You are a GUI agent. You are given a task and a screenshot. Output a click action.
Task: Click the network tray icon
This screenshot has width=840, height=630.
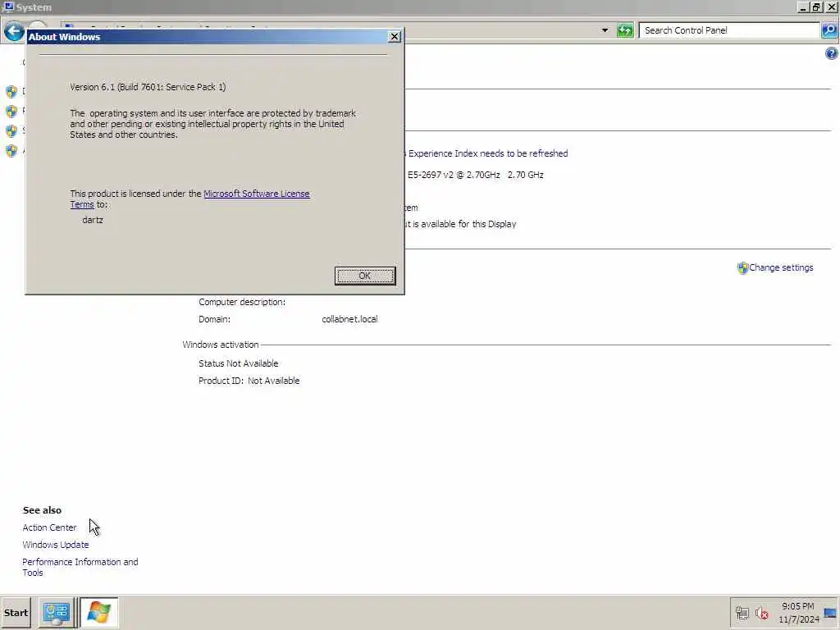coord(742,613)
